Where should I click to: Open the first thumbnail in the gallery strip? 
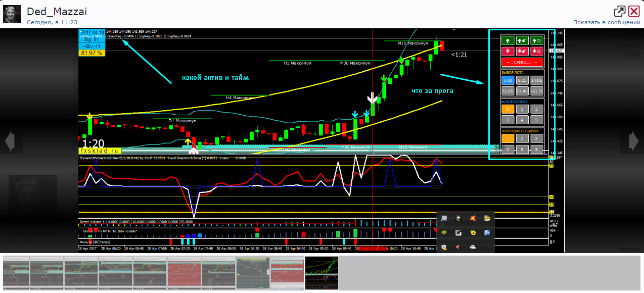[x=16, y=273]
